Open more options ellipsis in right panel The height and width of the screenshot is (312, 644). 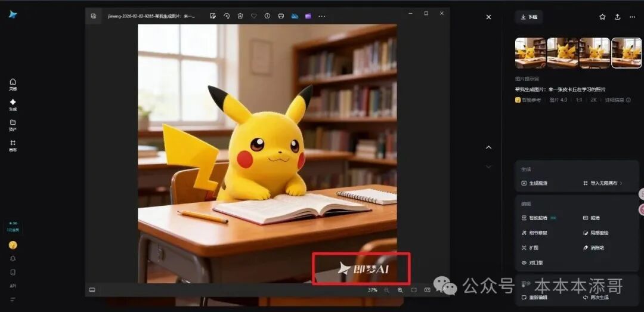pyautogui.click(x=633, y=17)
